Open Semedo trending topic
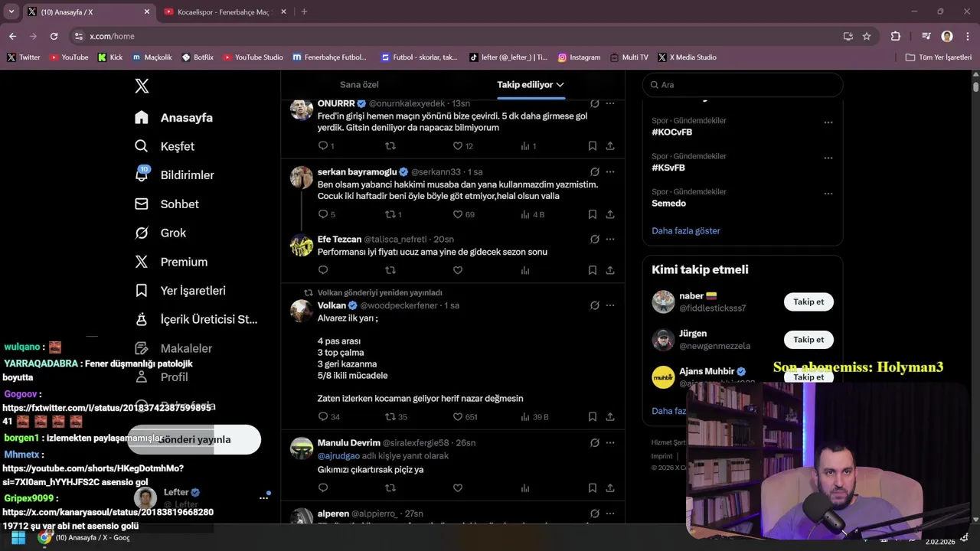 tap(669, 204)
